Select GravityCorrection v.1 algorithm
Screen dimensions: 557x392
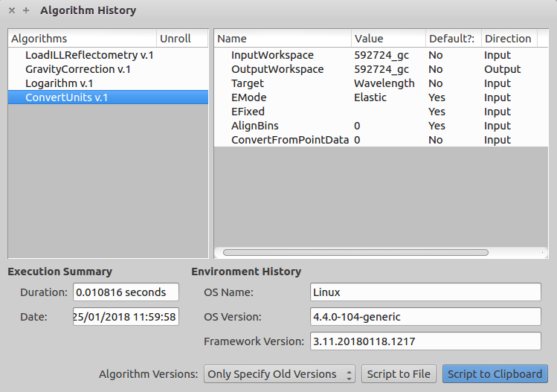coord(78,69)
